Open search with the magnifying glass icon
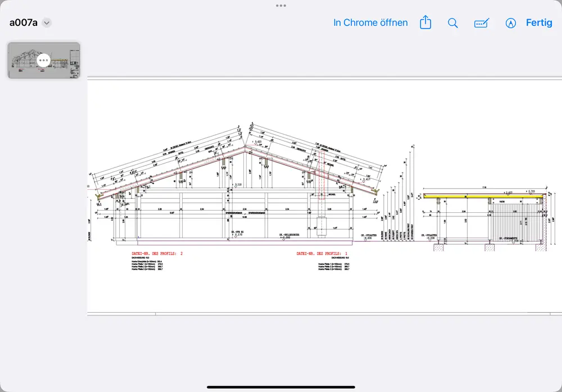The width and height of the screenshot is (562, 392). click(452, 23)
